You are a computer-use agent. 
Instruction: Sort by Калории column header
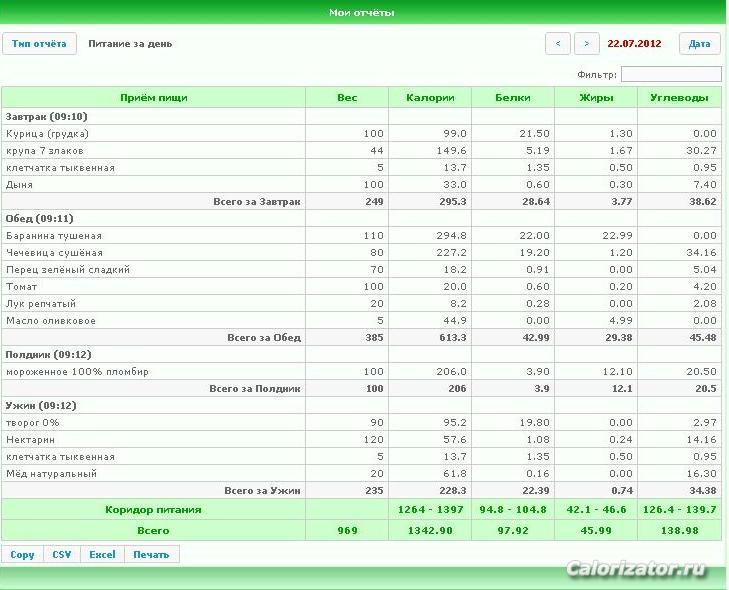click(430, 98)
